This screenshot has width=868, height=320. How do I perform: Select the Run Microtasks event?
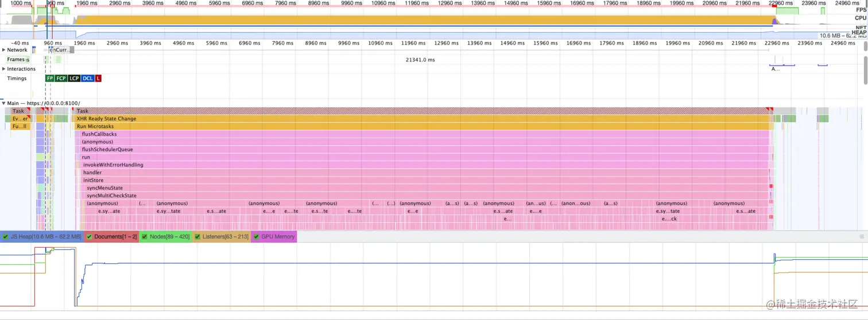(423, 127)
